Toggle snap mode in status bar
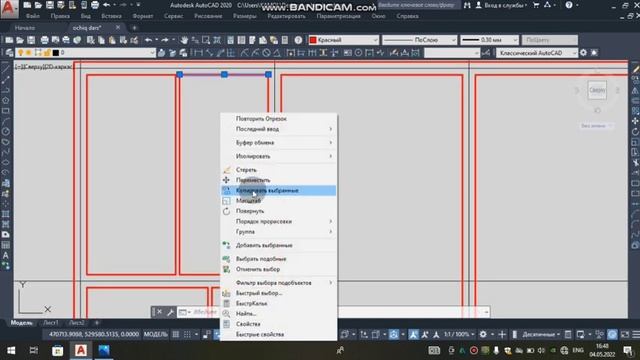The height and width of the screenshot is (360, 640). [x=187, y=334]
